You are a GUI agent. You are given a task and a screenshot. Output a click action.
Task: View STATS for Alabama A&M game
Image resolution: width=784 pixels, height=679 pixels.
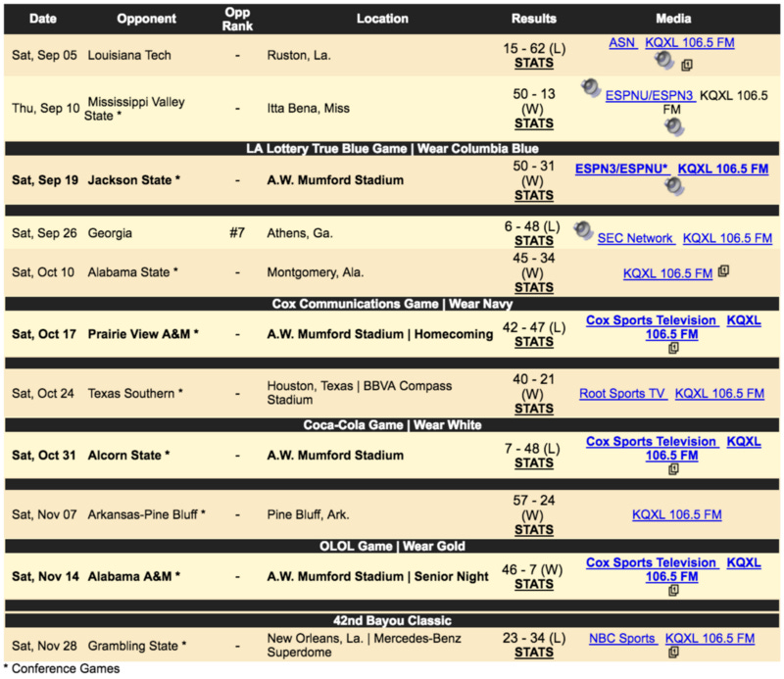tap(534, 584)
